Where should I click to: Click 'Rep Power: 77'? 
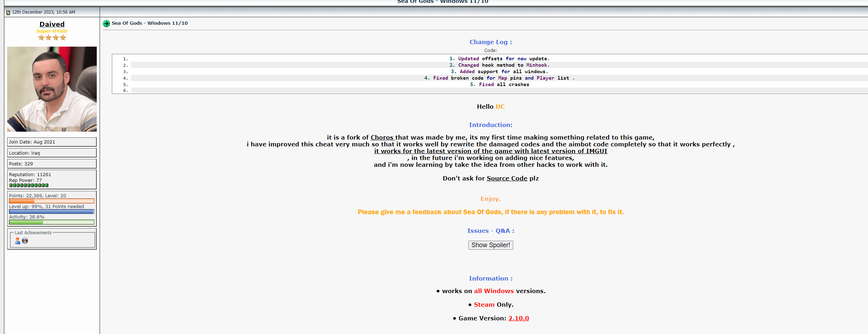point(25,180)
